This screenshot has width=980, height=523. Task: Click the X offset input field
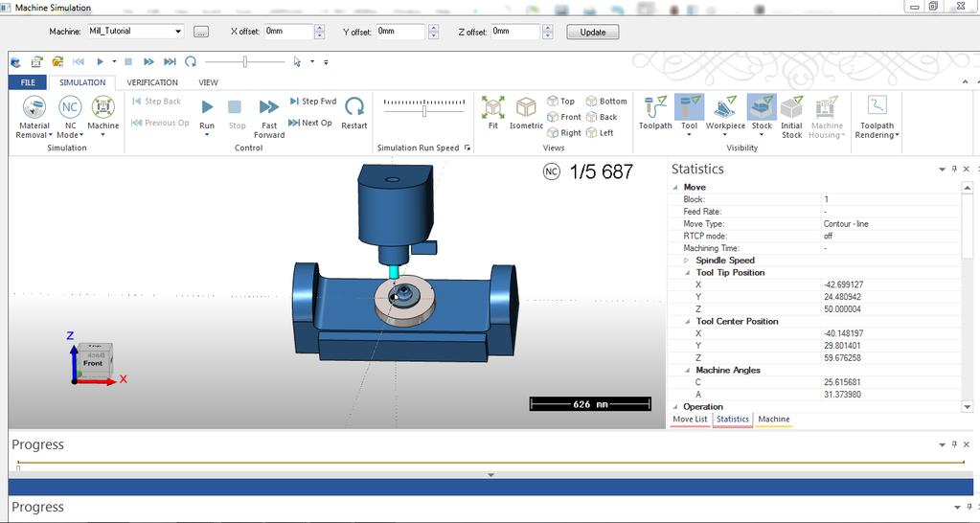(288, 32)
